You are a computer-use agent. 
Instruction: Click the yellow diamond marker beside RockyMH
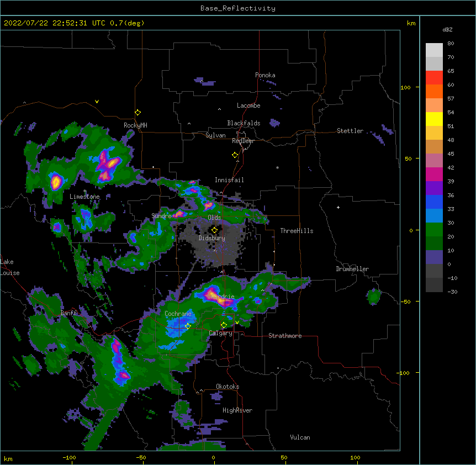coord(137,113)
